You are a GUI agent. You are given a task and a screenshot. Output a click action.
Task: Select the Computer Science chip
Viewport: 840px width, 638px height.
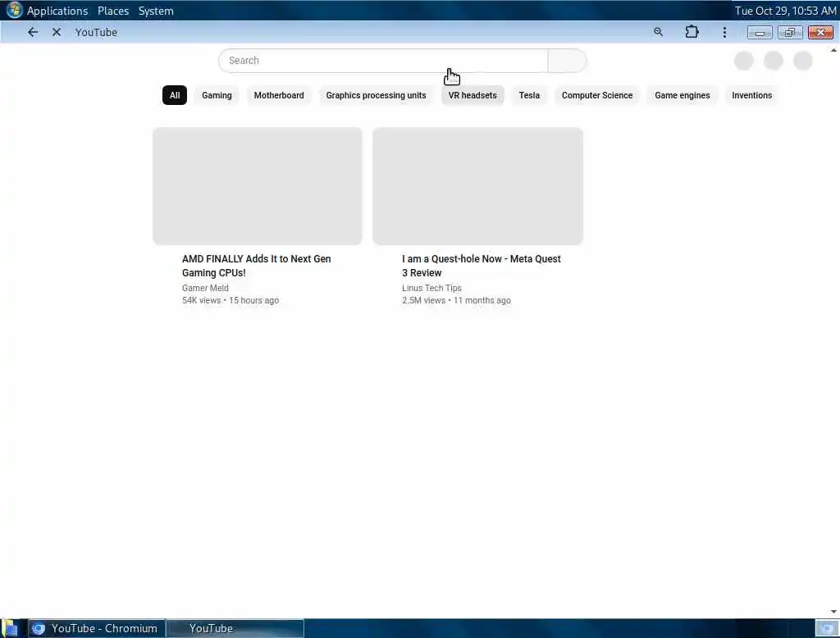point(597,95)
